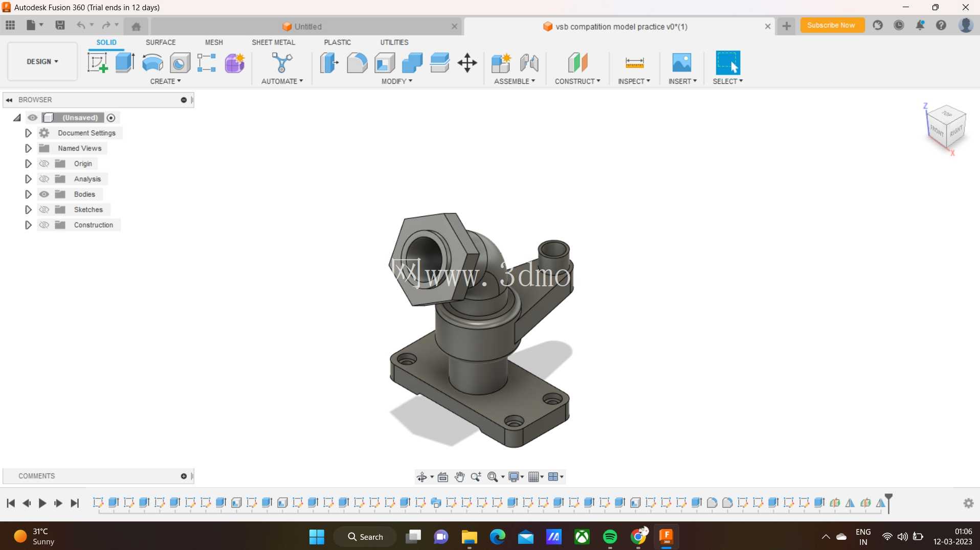The image size is (980, 550).
Task: Open the DESIGN workspace dropdown
Action: click(x=42, y=61)
